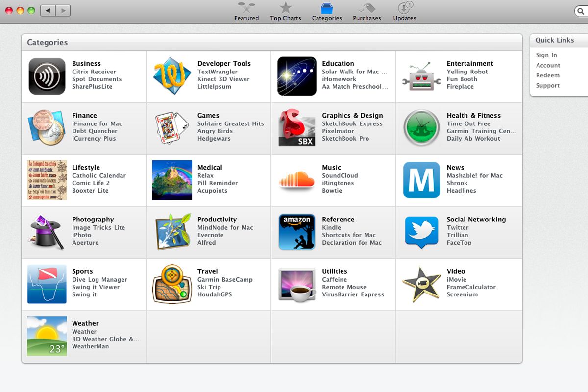Open Pill Reminder under Medical
This screenshot has height=392, width=588.
pyautogui.click(x=218, y=183)
